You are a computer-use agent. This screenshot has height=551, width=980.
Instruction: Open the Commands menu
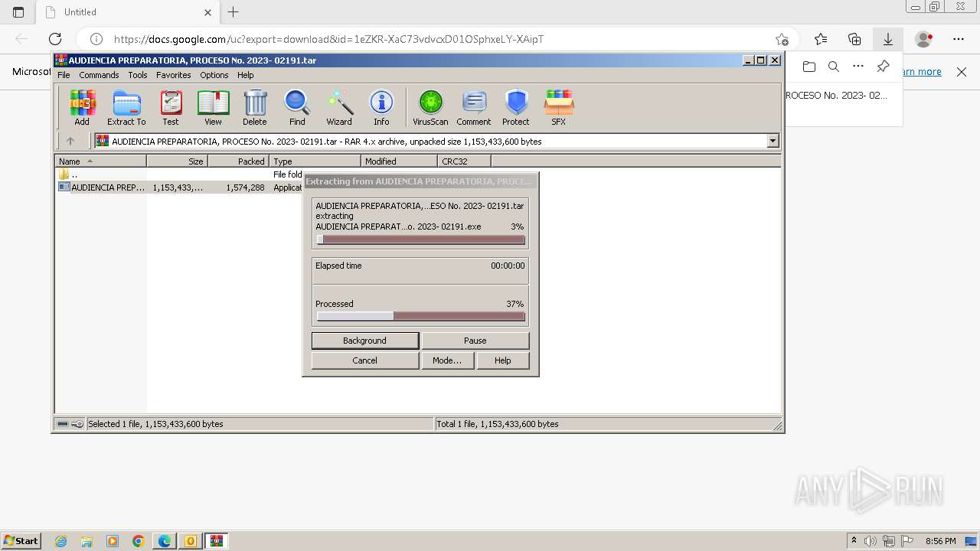[x=99, y=75]
